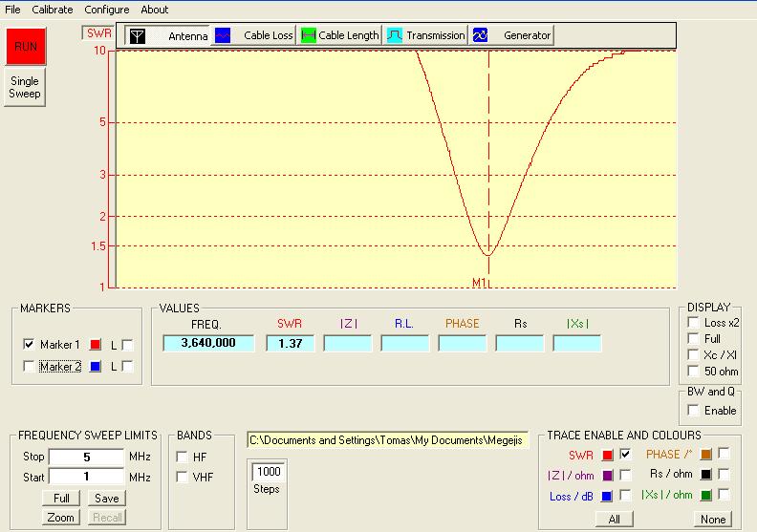Click the empty PHASE value field
Viewport: 757px width, 532px height.
coord(462,343)
